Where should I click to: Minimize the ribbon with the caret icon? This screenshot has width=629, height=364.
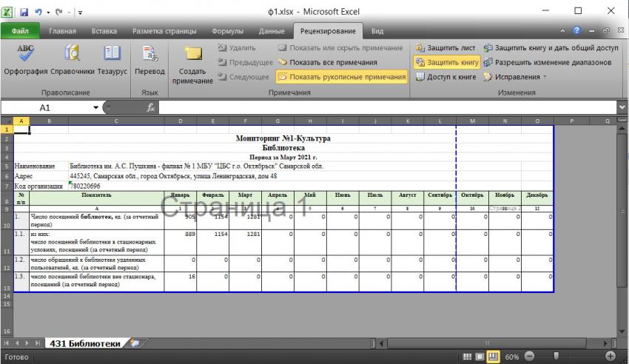coord(562,31)
